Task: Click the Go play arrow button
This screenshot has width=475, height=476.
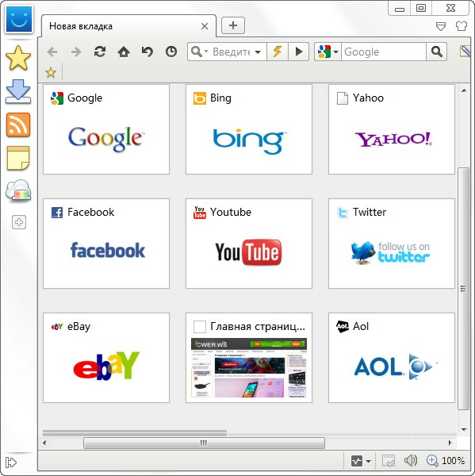Action: pyautogui.click(x=299, y=52)
